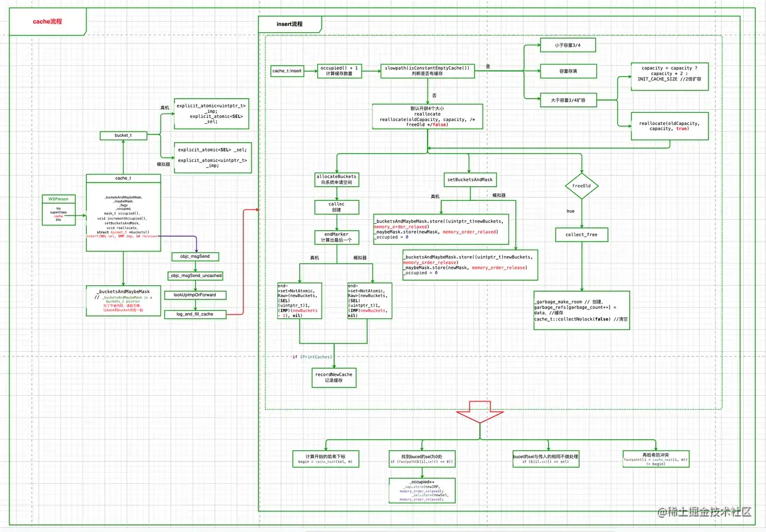The height and width of the screenshot is (532, 766).
Task: Select the "occupied() + 1 计算缓存数量" box
Action: tap(339, 71)
